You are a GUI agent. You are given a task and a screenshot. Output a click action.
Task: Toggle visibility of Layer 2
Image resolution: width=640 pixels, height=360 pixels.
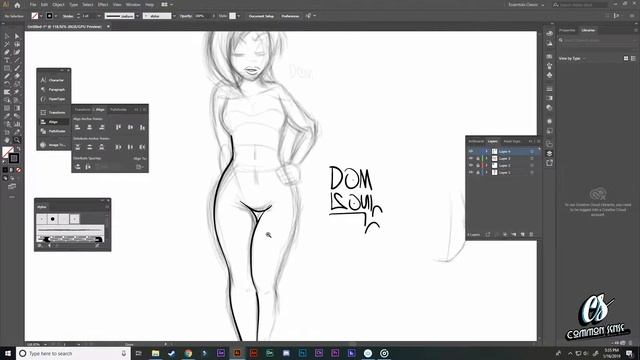pos(471,165)
